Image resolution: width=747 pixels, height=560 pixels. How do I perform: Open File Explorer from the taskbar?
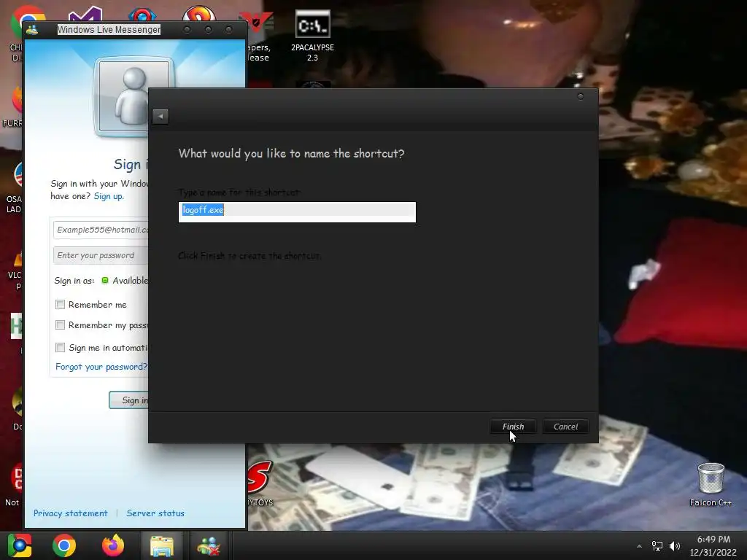coord(162,545)
